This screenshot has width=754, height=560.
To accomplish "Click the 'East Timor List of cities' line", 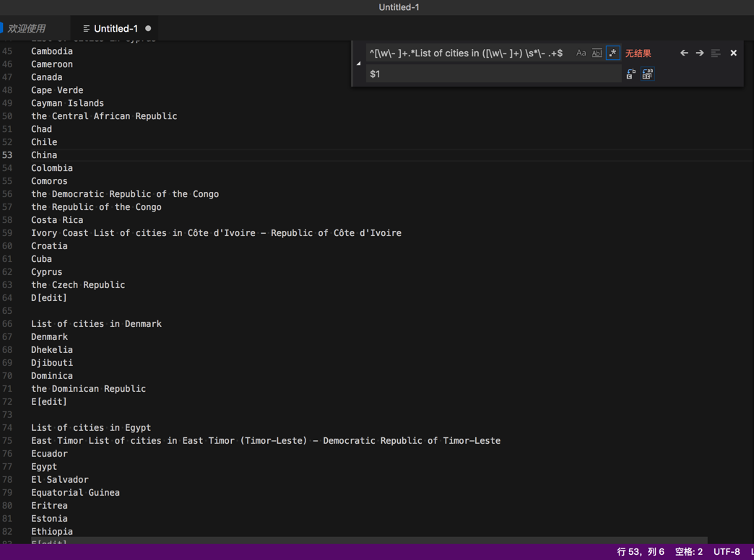I will 266,440.
